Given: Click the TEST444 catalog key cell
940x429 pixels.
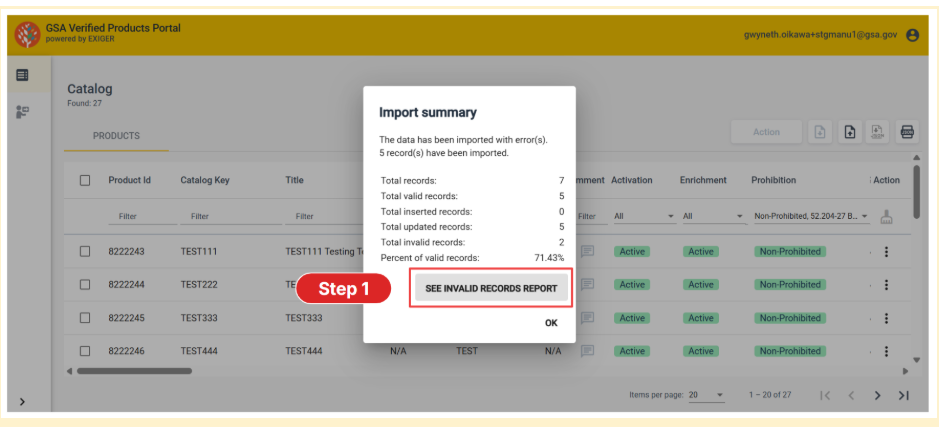Looking at the screenshot, I should [198, 351].
